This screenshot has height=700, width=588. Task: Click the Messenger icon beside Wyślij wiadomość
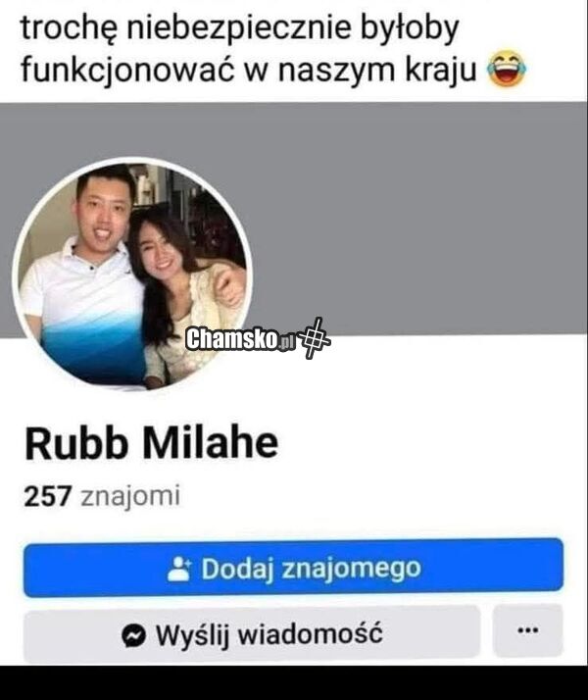pos(134,635)
